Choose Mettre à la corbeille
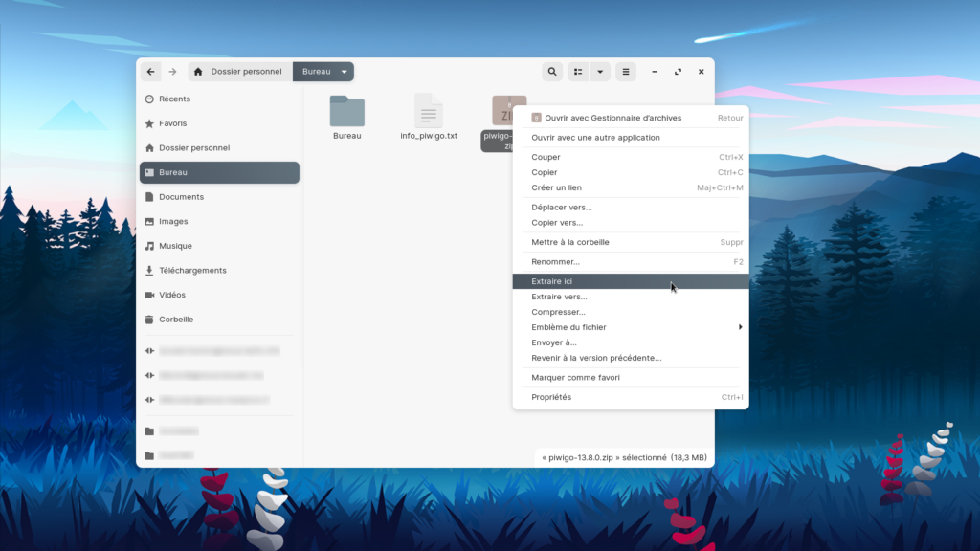Viewport: 980px width, 551px height. (x=631, y=242)
